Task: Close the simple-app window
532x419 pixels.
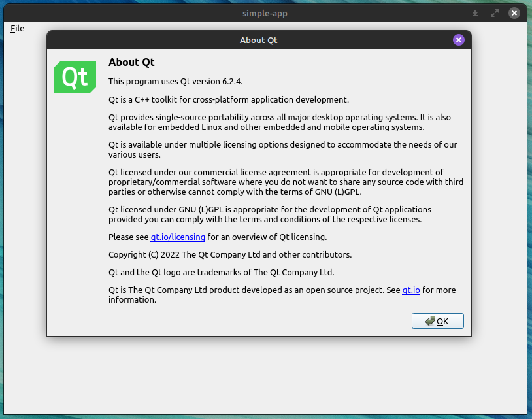Action: click(514, 13)
